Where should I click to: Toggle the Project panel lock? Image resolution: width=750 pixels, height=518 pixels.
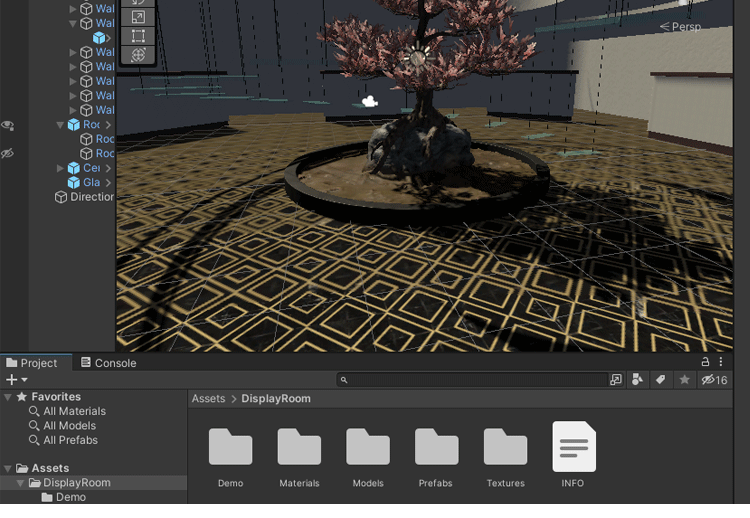point(705,362)
